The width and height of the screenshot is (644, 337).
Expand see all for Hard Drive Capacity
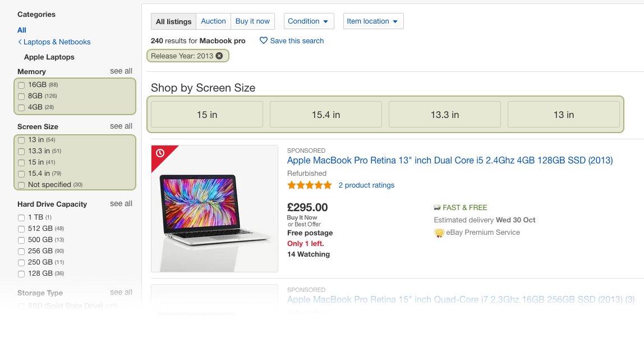121,204
